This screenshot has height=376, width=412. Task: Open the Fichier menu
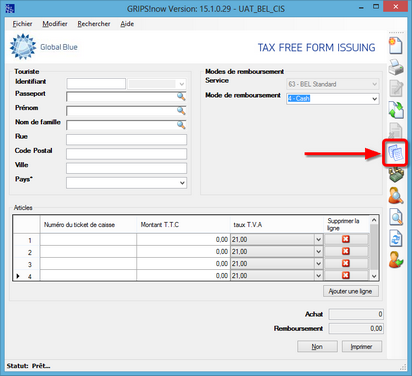tap(22, 24)
